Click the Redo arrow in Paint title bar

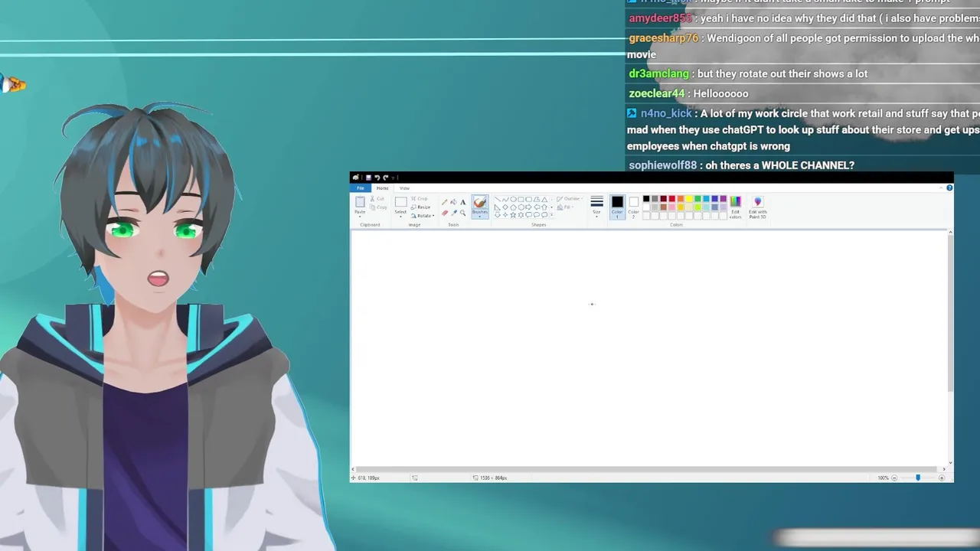click(385, 178)
